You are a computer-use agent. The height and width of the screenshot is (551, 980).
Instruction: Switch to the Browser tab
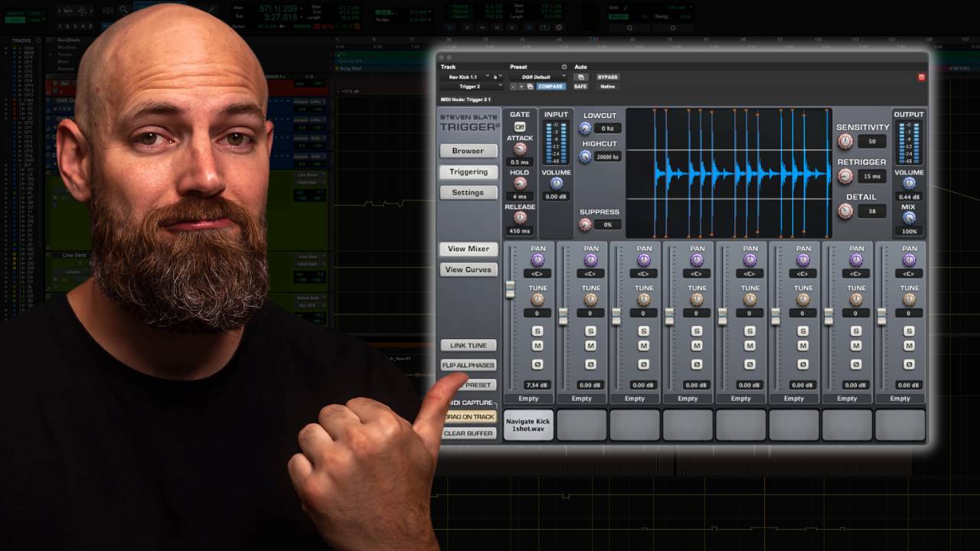click(468, 151)
